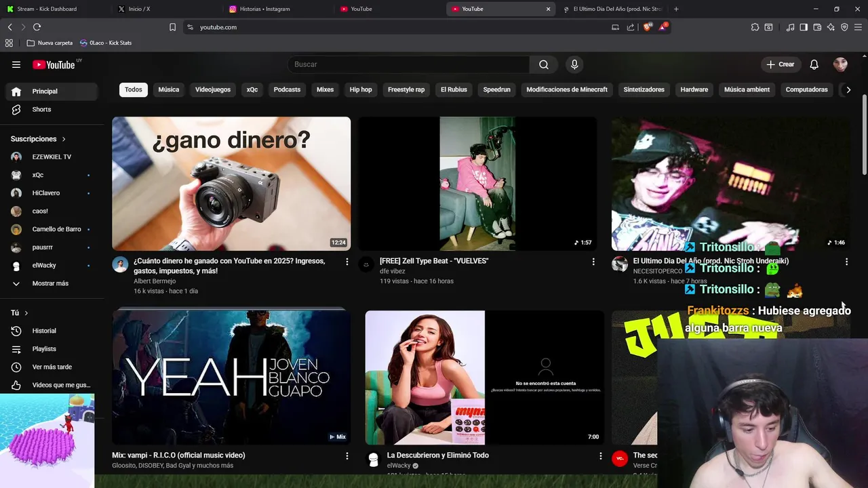Open the notifications bell

(x=814, y=64)
